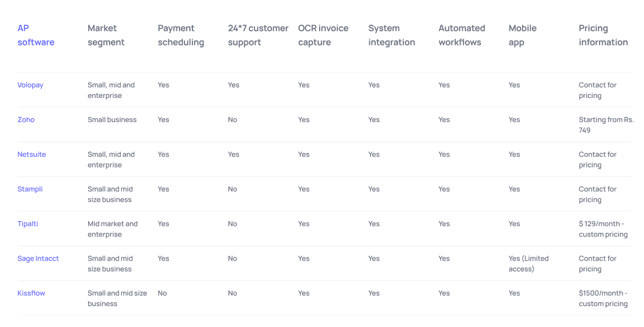This screenshot has height=327, width=644.
Task: Click Netsuite's 'Yes' under System integration
Action: [x=374, y=155]
